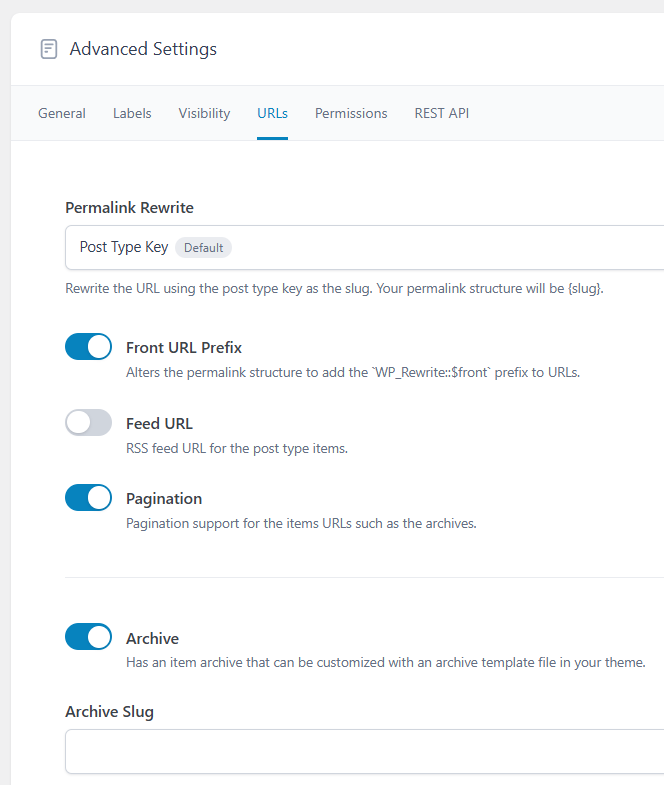664x785 pixels.
Task: Select the URLs tab
Action: coord(272,113)
